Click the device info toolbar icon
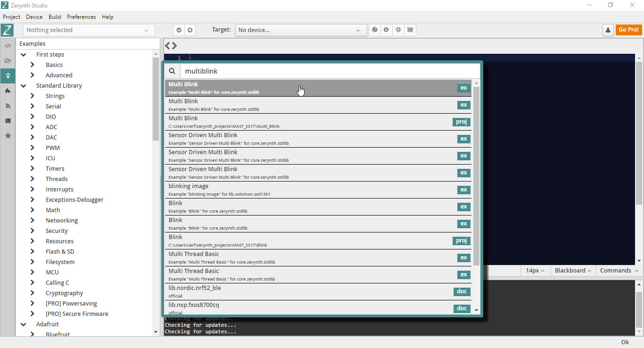 pos(386,30)
